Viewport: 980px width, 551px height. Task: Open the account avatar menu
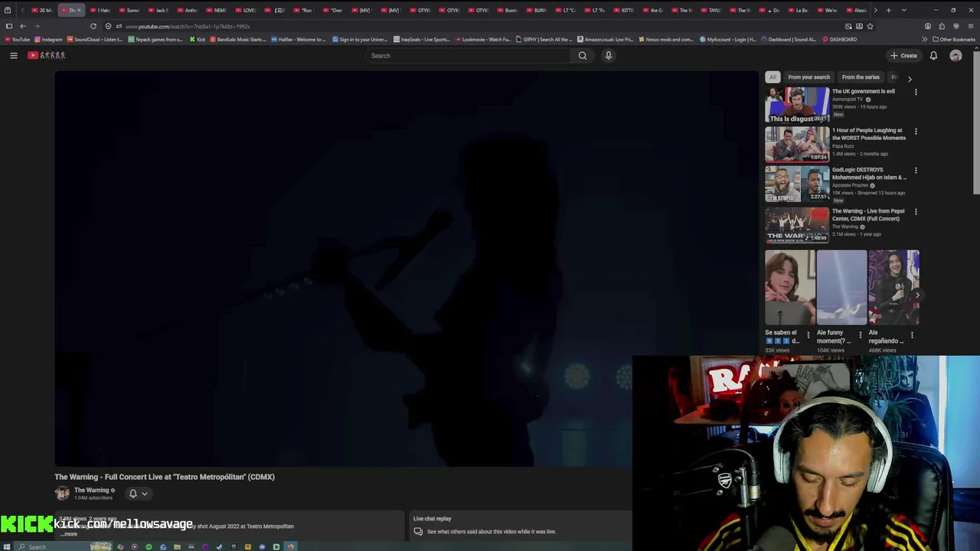pyautogui.click(x=955, y=55)
